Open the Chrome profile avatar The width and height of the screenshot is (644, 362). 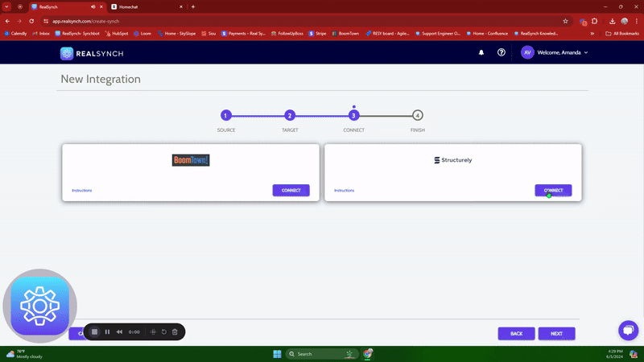[x=625, y=22]
